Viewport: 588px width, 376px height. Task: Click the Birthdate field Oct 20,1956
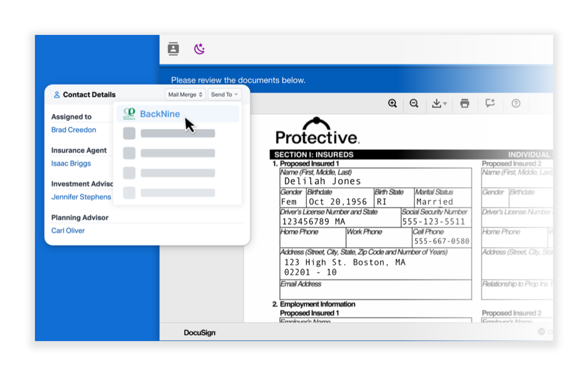point(340,197)
